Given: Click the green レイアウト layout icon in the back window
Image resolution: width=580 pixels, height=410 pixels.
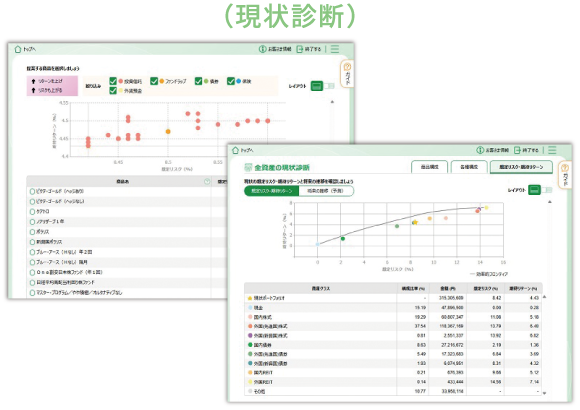Looking at the screenshot, I should pos(316,86).
